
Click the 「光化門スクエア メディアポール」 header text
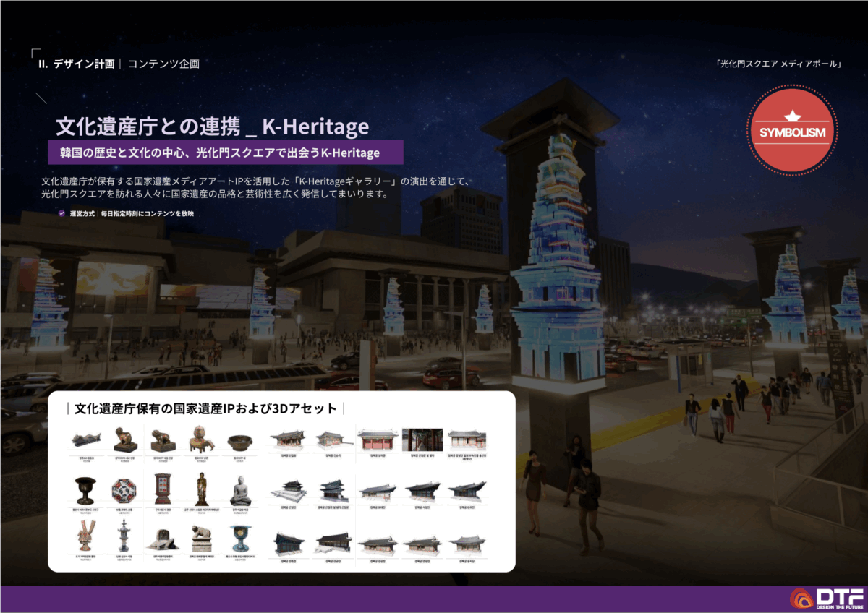point(778,64)
